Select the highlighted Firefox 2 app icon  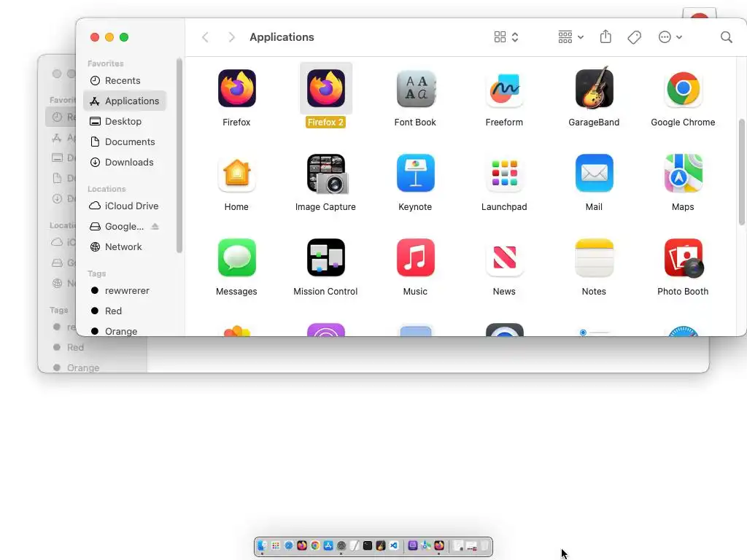[x=326, y=88]
